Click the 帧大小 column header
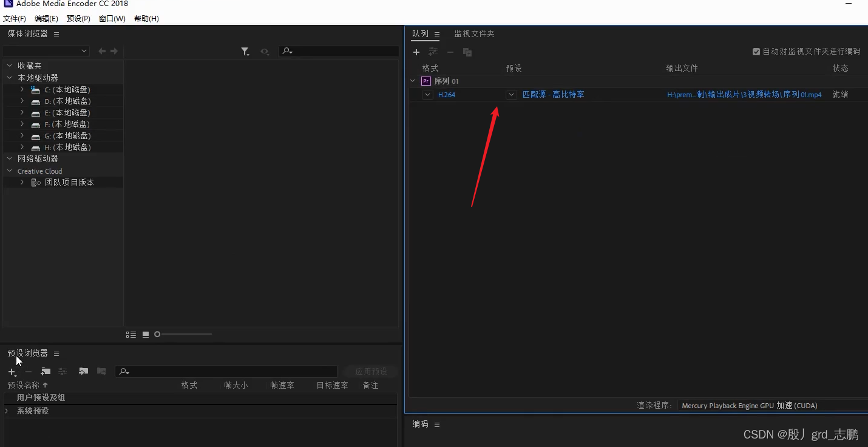The height and width of the screenshot is (447, 868). pyautogui.click(x=236, y=385)
